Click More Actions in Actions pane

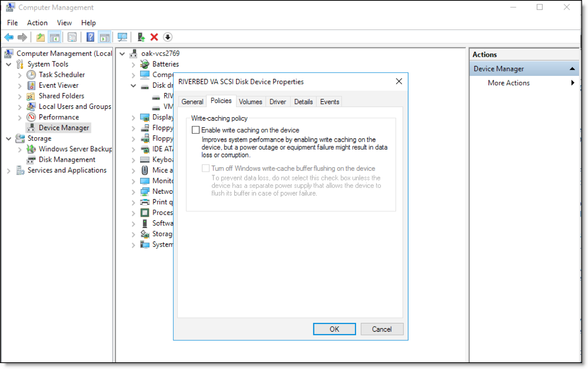click(508, 83)
